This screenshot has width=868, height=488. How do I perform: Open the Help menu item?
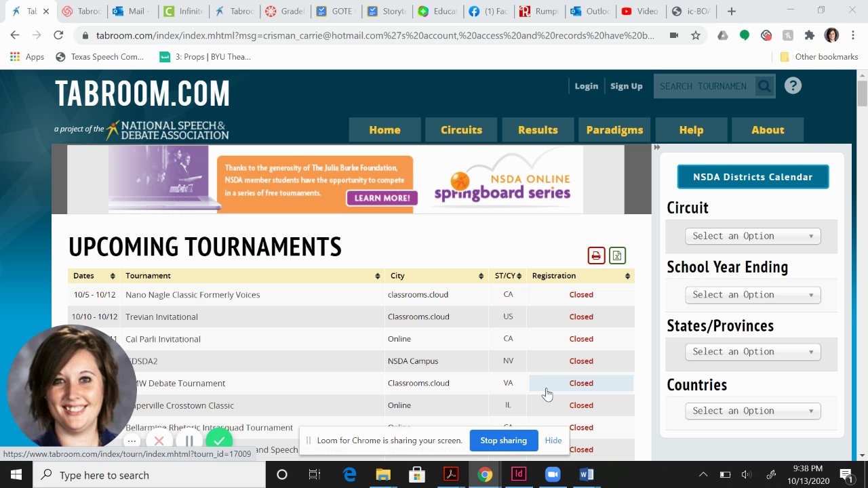tap(691, 129)
